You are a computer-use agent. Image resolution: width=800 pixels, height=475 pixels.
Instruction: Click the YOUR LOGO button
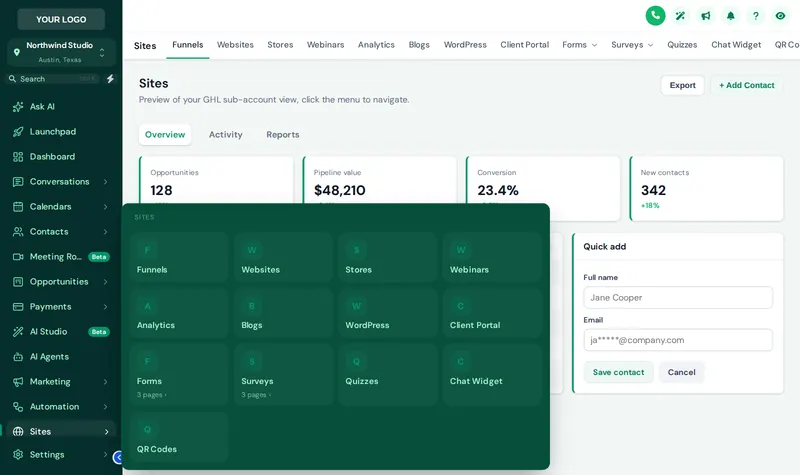pos(61,19)
